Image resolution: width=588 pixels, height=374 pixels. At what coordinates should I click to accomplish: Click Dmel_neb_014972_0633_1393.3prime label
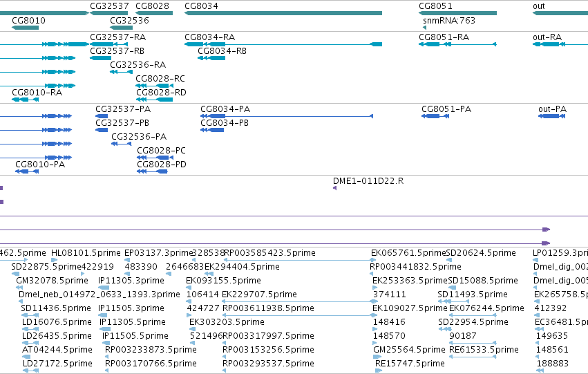tap(99, 294)
